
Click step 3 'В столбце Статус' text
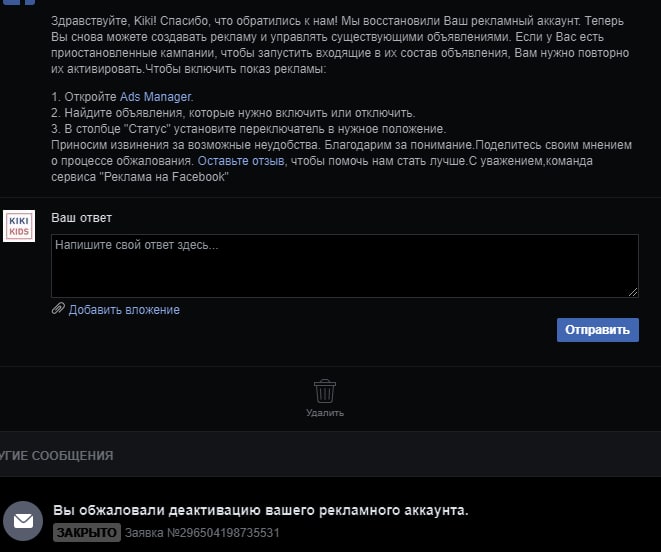pos(249,129)
